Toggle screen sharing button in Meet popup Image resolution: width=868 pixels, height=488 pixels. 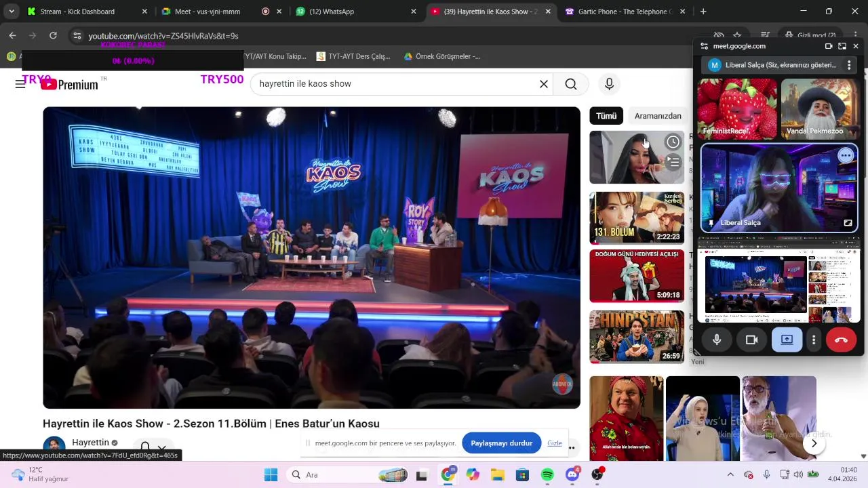[x=787, y=340]
